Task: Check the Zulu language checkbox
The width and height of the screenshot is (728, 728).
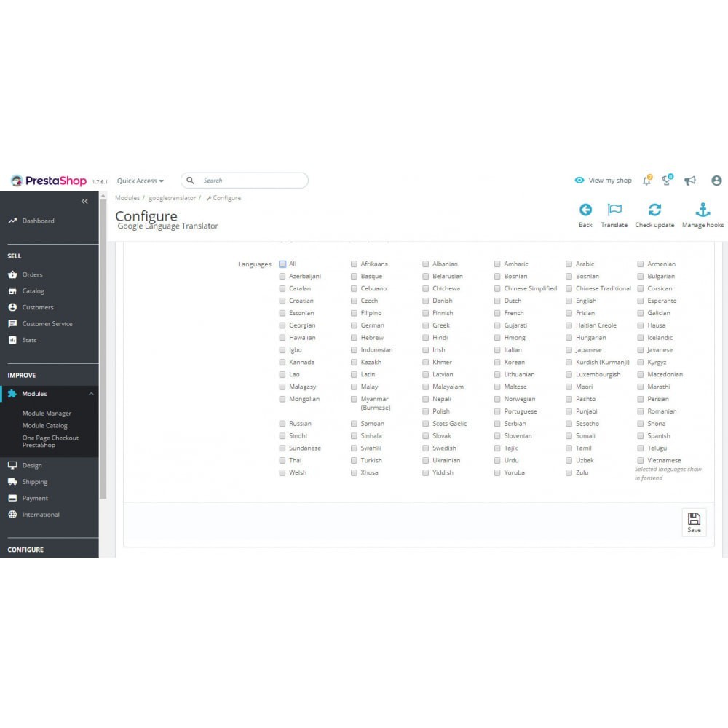Action: (x=569, y=472)
